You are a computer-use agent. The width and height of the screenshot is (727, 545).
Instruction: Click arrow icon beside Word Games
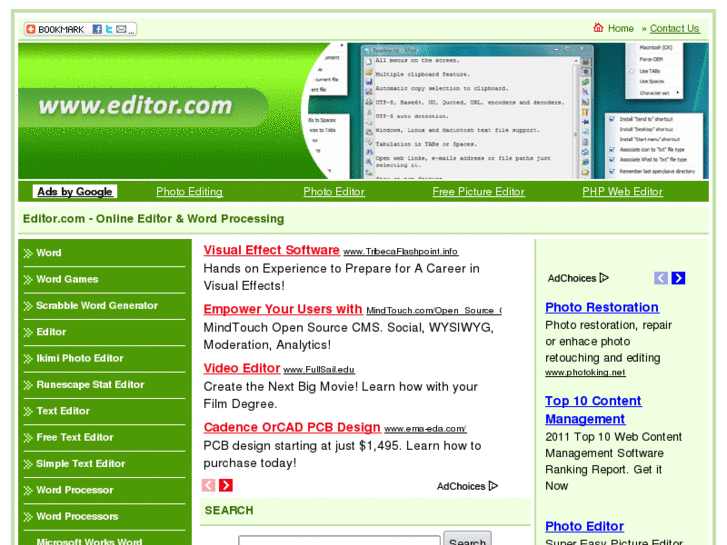pos(28,280)
